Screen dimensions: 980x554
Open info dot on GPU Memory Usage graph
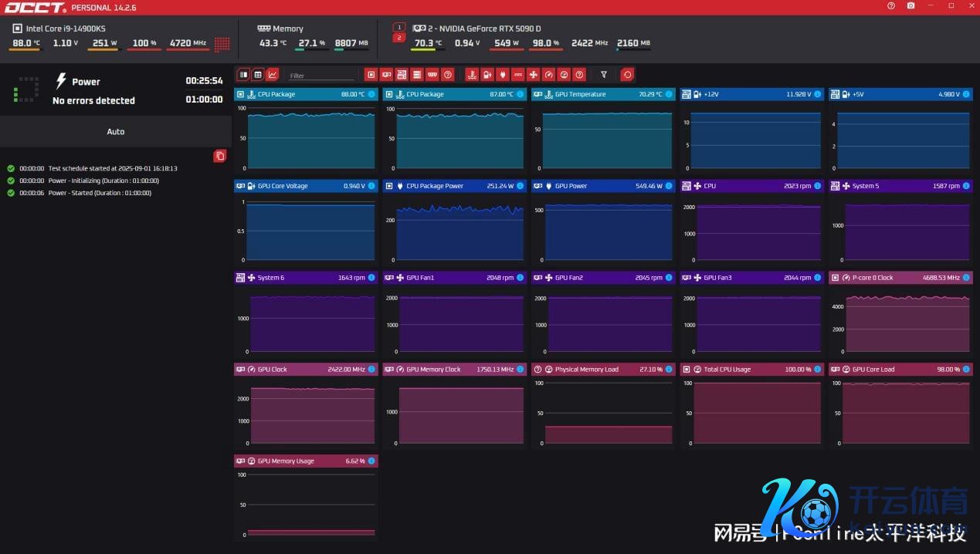tap(371, 461)
